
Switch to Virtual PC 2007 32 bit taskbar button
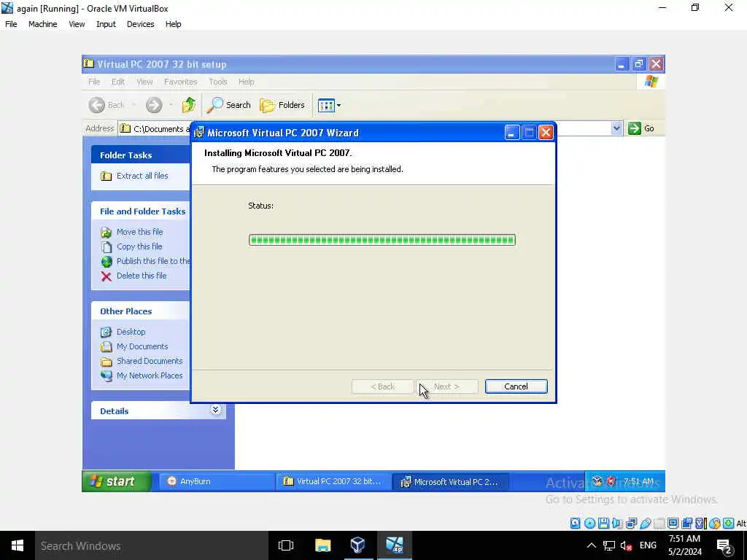tap(333, 481)
